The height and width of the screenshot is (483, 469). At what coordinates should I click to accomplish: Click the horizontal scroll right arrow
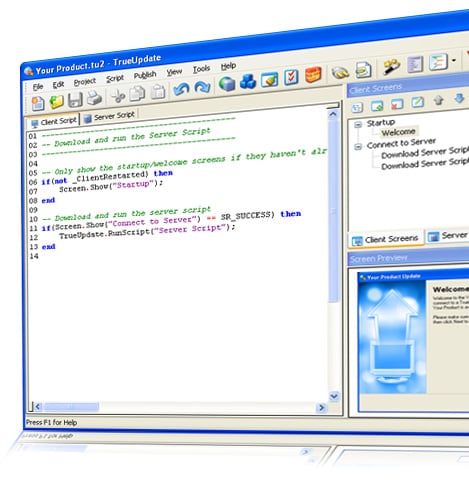pos(321,407)
